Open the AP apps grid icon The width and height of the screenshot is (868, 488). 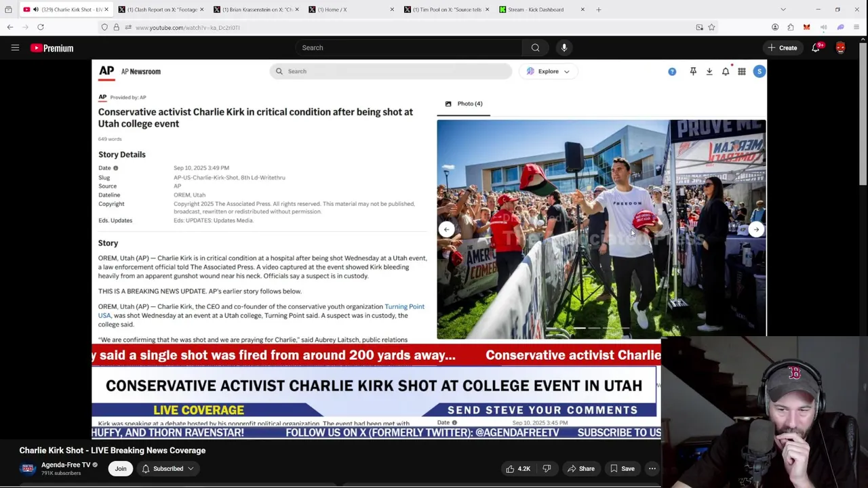point(742,71)
